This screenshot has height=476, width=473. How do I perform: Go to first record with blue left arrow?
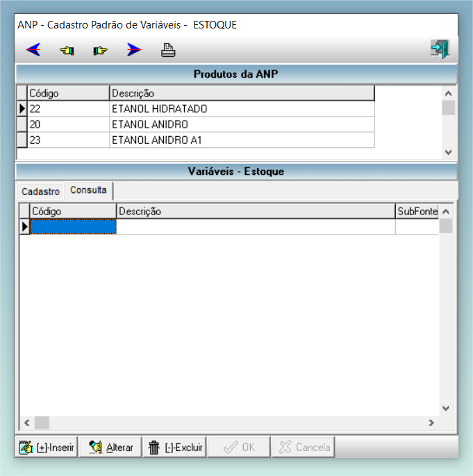point(33,49)
